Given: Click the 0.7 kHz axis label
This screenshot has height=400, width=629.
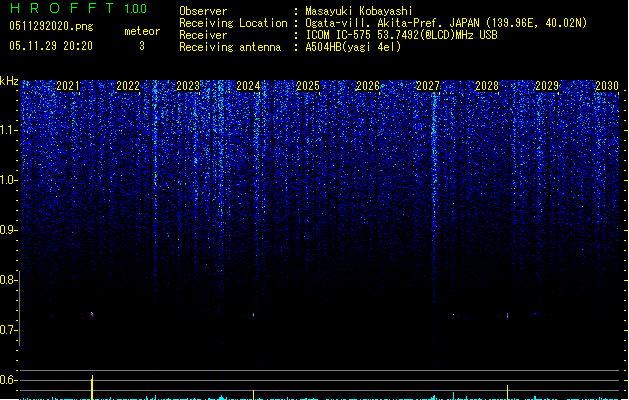Looking at the screenshot, I should (8, 330).
